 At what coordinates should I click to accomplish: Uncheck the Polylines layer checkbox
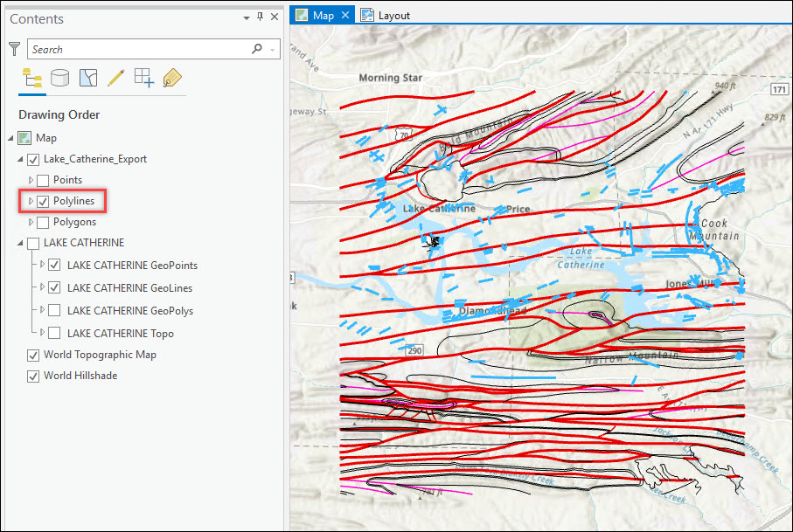pyautogui.click(x=43, y=202)
